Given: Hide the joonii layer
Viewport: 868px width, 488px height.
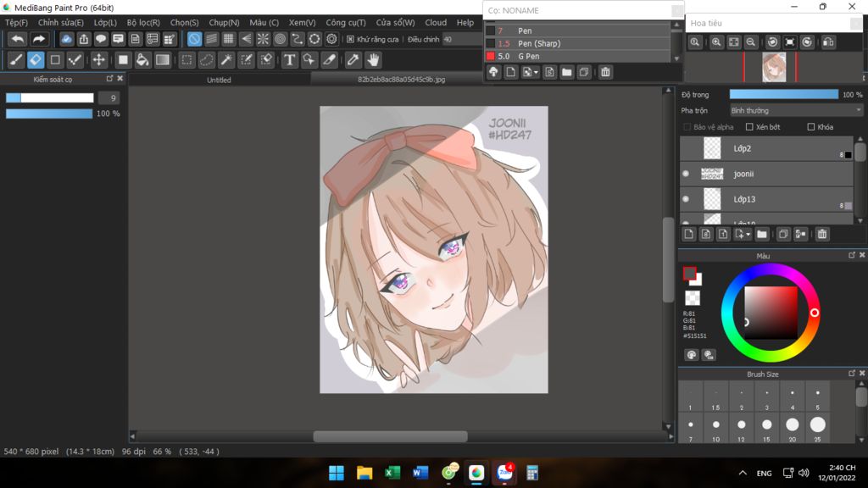Looking at the screenshot, I should click(x=686, y=174).
